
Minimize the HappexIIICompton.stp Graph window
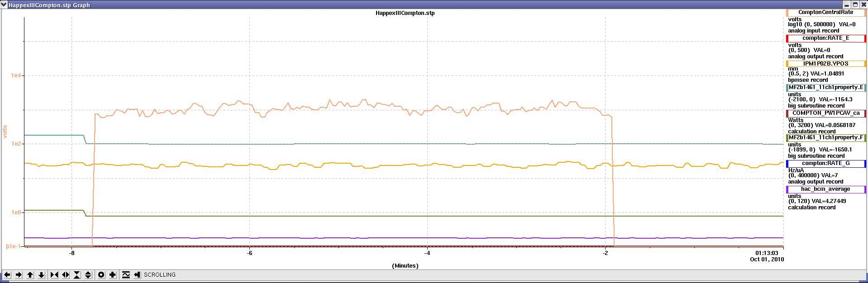[847, 5]
